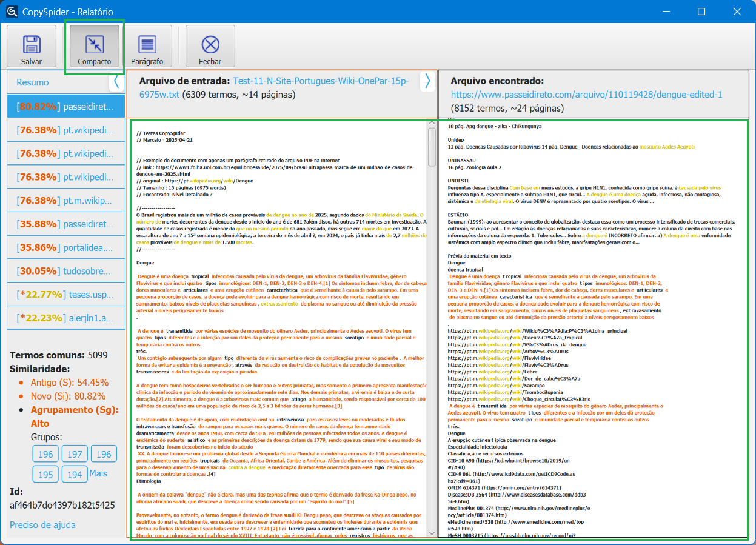Switch to Parágrafo view mode
This screenshot has width=756, height=545.
pyautogui.click(x=147, y=45)
